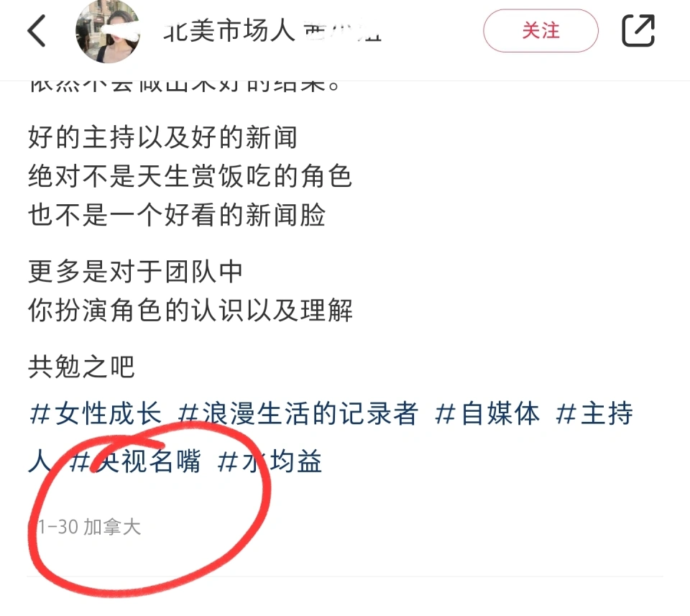Tap the text line 好的主持以及好的新闻
The width and height of the screenshot is (690, 616).
pyautogui.click(x=163, y=137)
